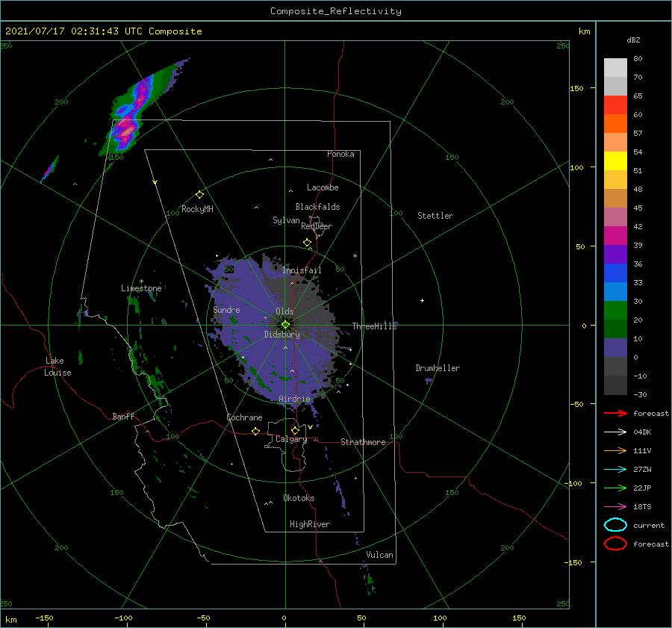This screenshot has height=628, width=672.
Task: Click the cyan 27ZW arrow icon
Action: (x=615, y=470)
